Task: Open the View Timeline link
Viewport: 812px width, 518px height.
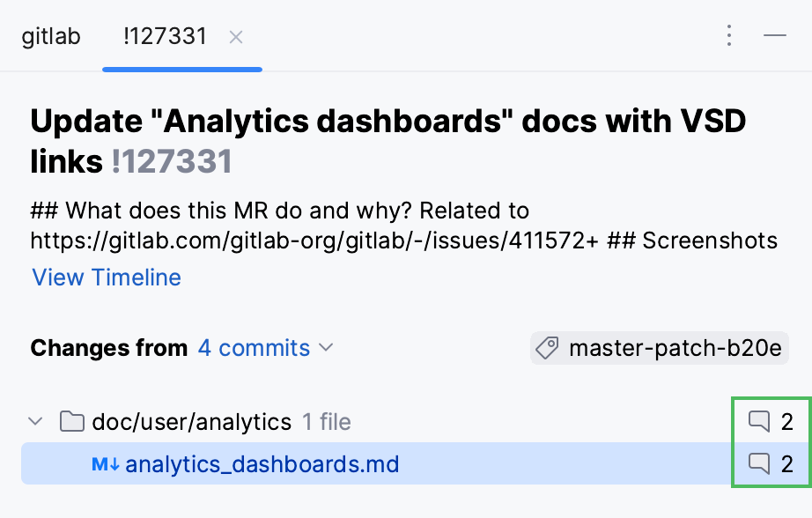Action: click(x=106, y=277)
